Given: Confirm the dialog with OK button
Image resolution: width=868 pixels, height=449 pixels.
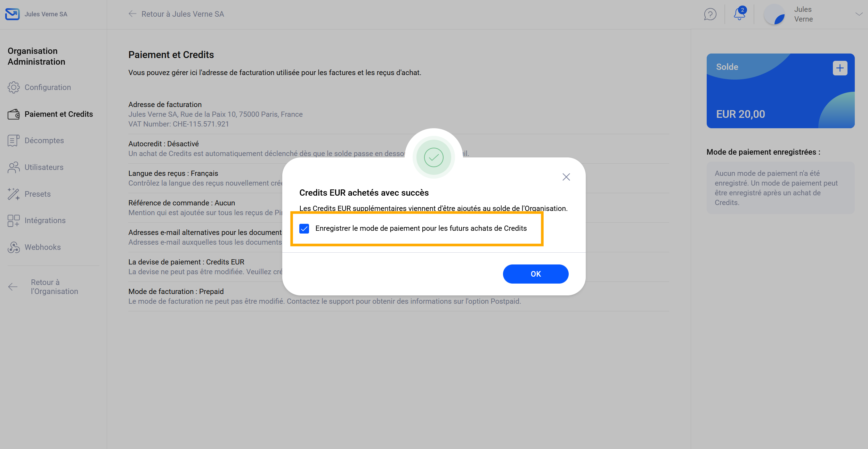Looking at the screenshot, I should [x=535, y=274].
